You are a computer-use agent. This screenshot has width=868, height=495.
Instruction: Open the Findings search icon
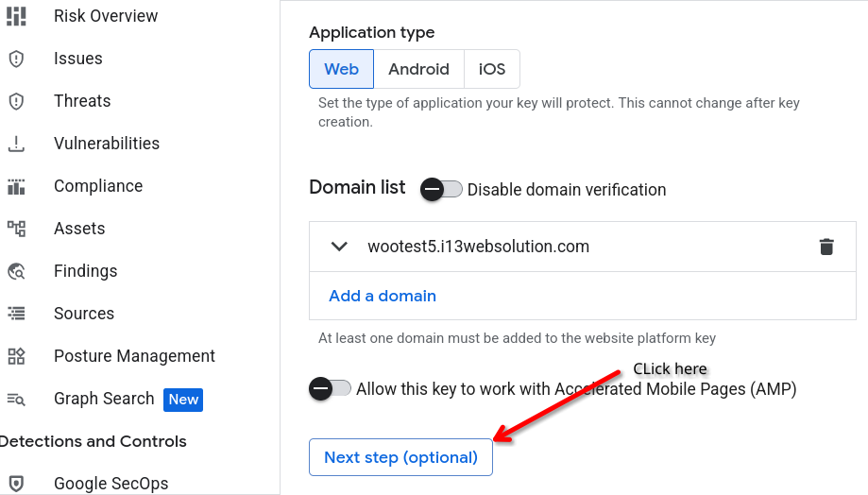[x=16, y=271]
